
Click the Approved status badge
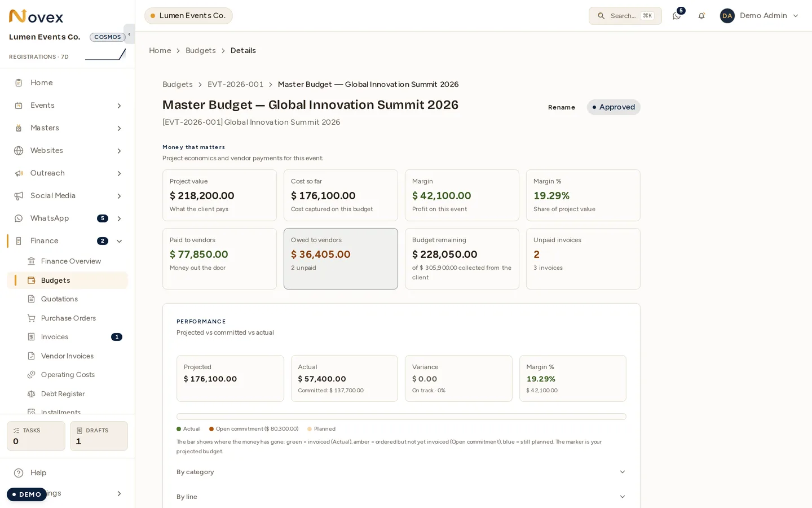click(x=614, y=107)
